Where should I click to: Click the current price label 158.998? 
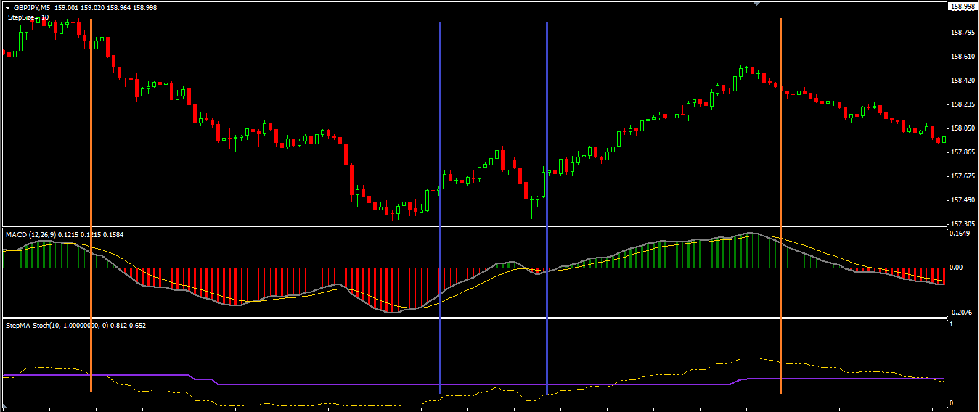pyautogui.click(x=963, y=7)
